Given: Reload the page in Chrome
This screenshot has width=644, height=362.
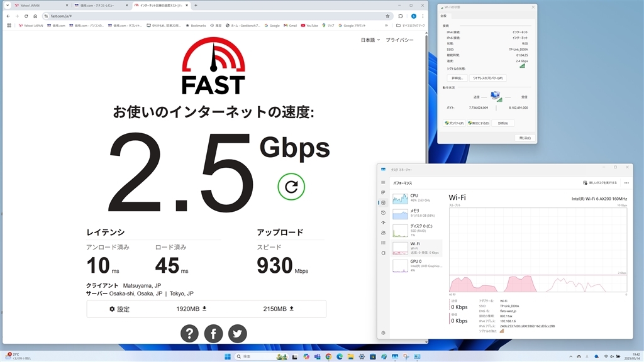Looking at the screenshot, I should (x=26, y=16).
